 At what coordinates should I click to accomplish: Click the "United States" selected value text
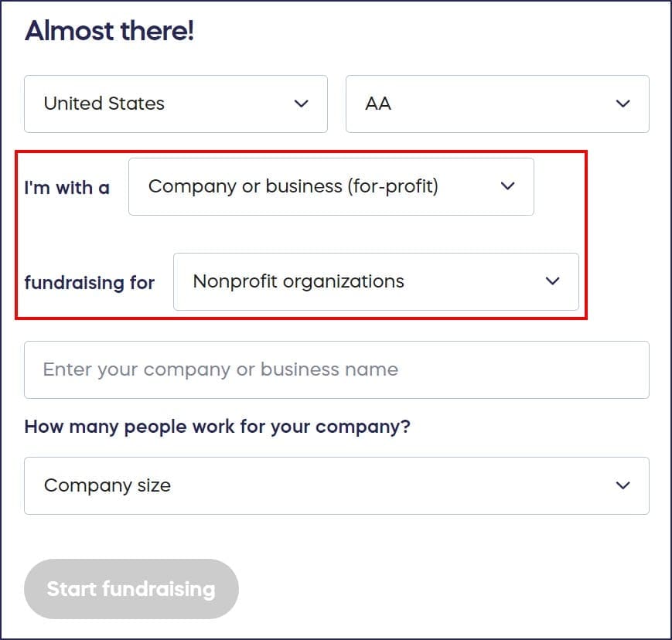pyautogui.click(x=104, y=104)
